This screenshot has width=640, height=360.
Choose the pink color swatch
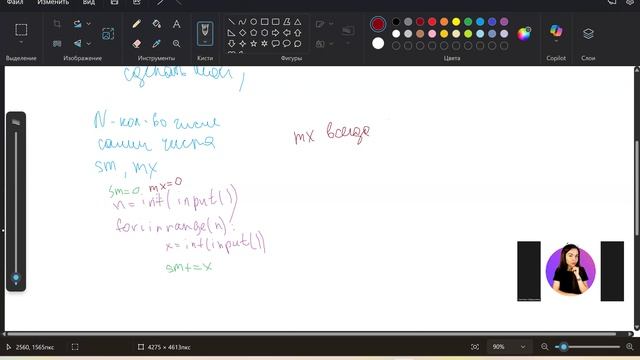coord(432,33)
